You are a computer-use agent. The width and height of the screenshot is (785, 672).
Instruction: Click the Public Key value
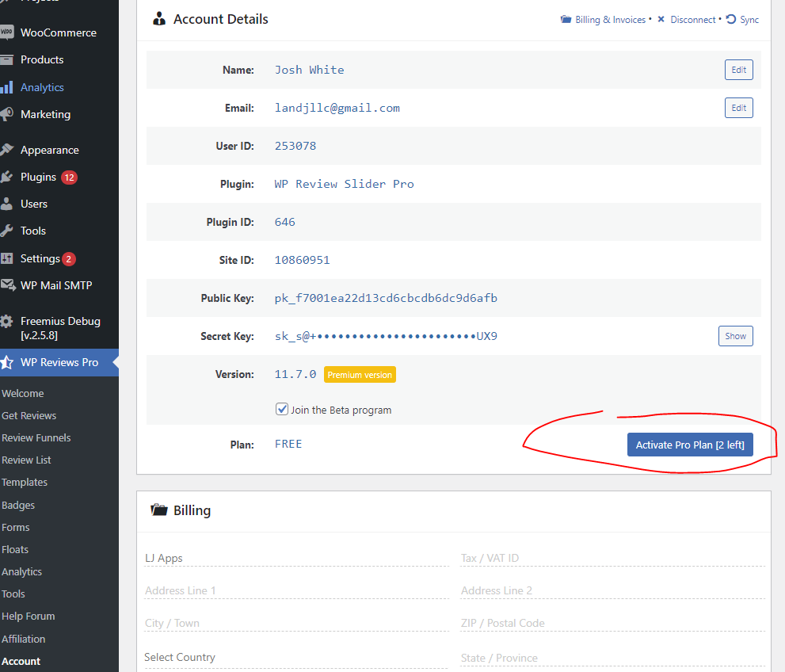(386, 298)
